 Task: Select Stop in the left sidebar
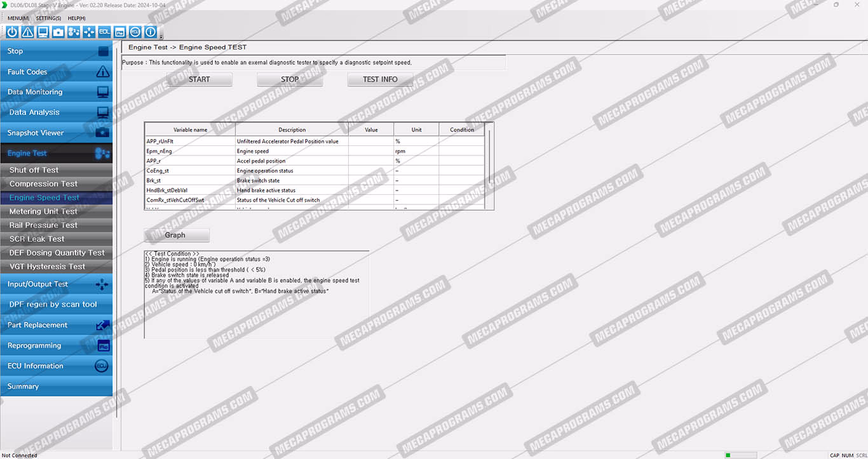click(57, 51)
